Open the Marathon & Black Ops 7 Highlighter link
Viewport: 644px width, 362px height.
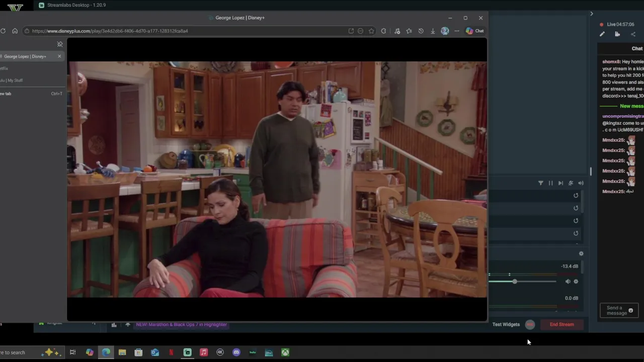(x=181, y=324)
